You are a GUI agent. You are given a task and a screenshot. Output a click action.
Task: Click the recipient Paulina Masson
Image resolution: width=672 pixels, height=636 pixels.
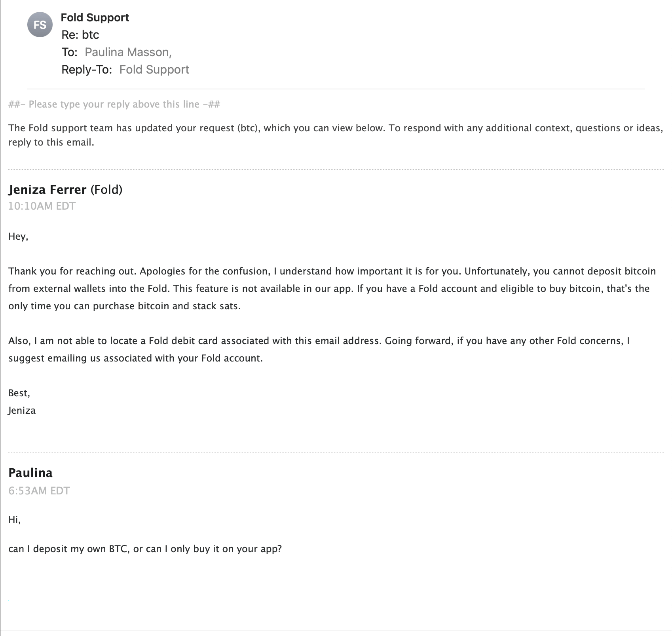[128, 52]
